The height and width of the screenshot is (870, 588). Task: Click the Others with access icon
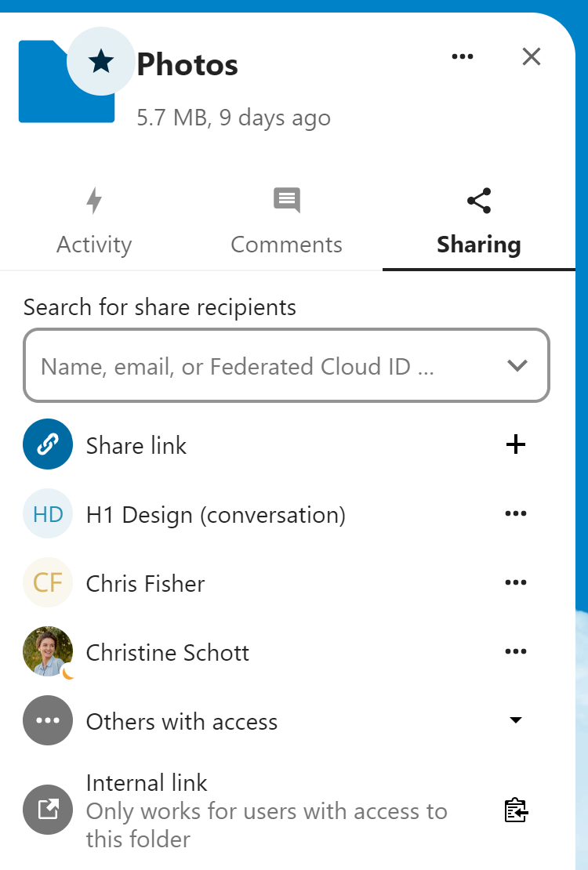(48, 720)
